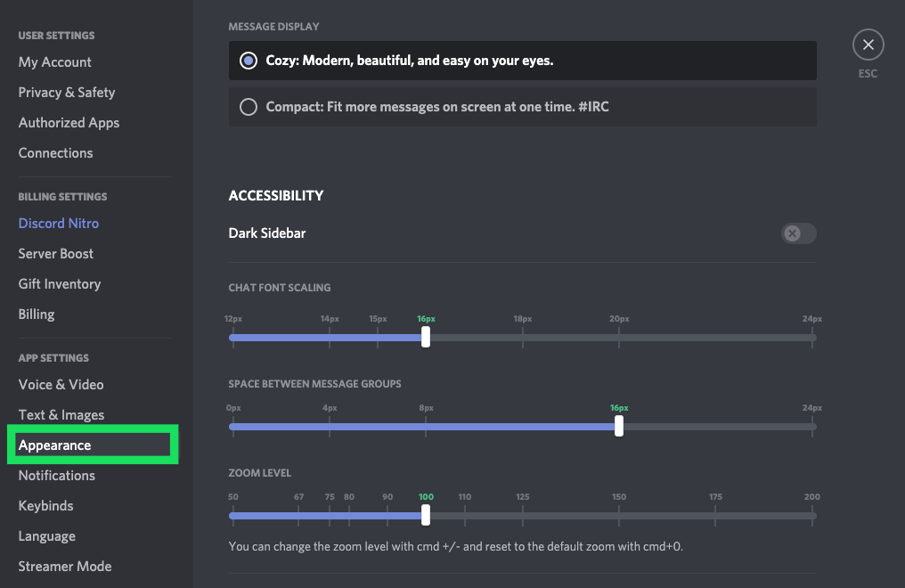Image resolution: width=905 pixels, height=588 pixels.
Task: Close settings with the ESC X icon
Action: pos(868,45)
